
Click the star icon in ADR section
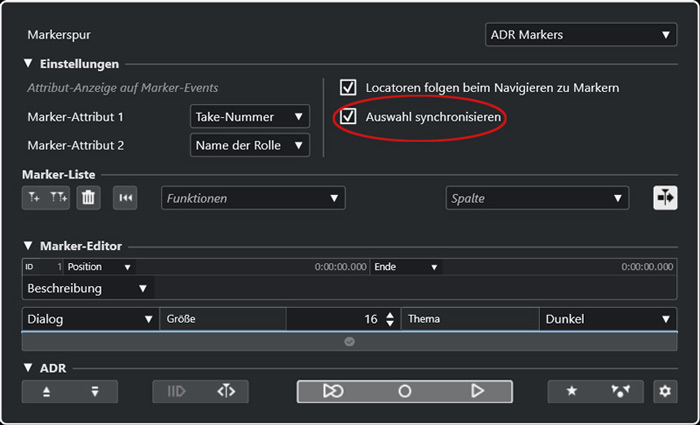point(571,392)
